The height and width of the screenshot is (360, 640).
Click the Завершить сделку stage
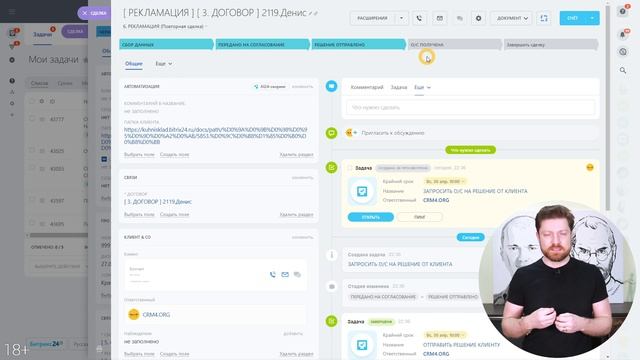click(551, 44)
